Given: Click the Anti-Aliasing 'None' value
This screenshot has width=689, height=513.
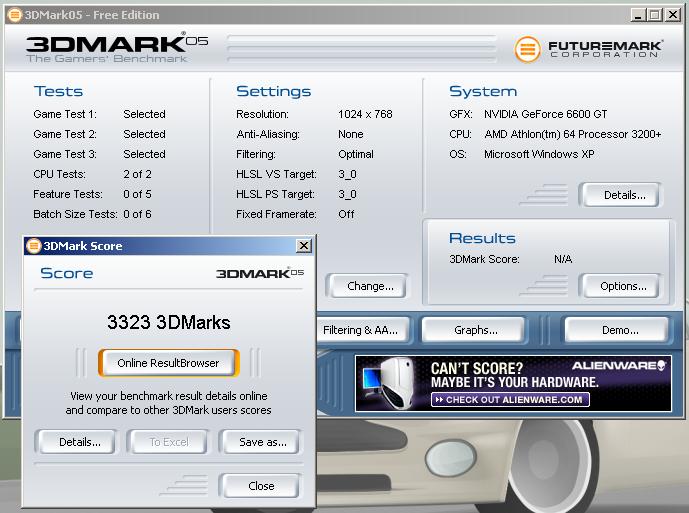Looking at the screenshot, I should tap(351, 134).
